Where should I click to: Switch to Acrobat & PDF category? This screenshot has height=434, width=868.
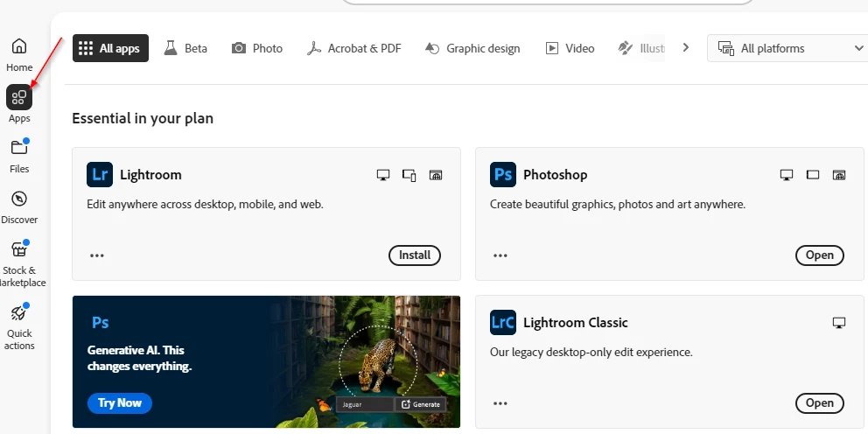[353, 48]
